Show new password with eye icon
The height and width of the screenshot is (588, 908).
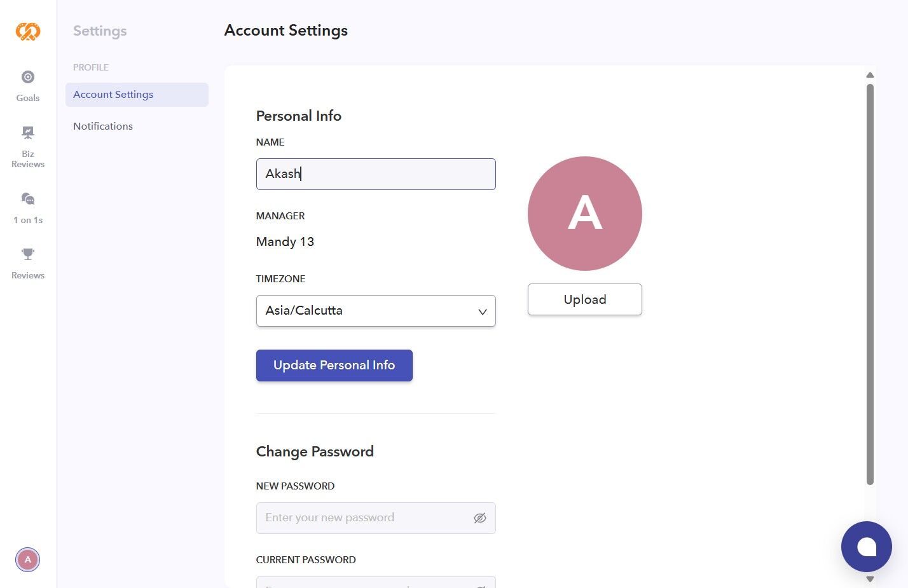coord(480,518)
